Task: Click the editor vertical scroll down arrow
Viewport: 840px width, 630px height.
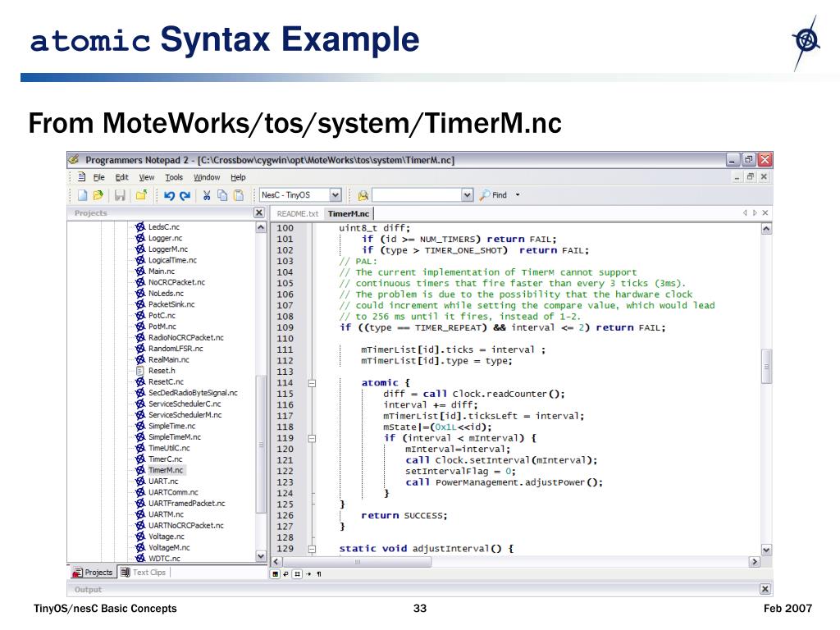Action: tap(767, 550)
